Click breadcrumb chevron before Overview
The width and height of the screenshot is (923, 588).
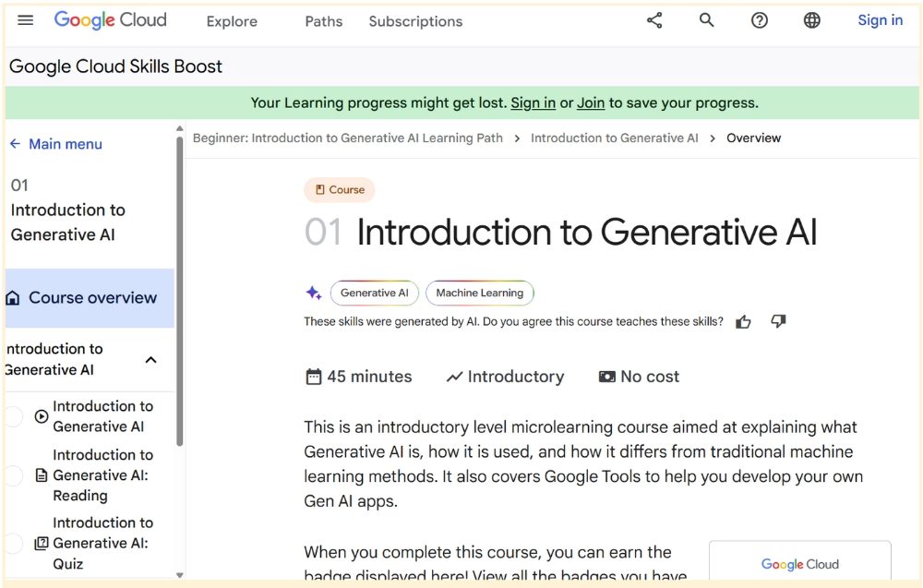(713, 138)
